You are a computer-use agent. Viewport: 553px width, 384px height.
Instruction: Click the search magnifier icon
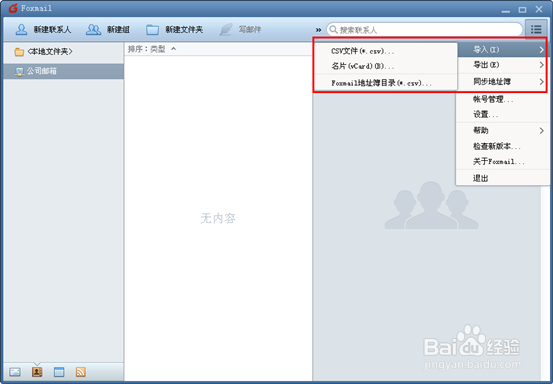[x=333, y=30]
